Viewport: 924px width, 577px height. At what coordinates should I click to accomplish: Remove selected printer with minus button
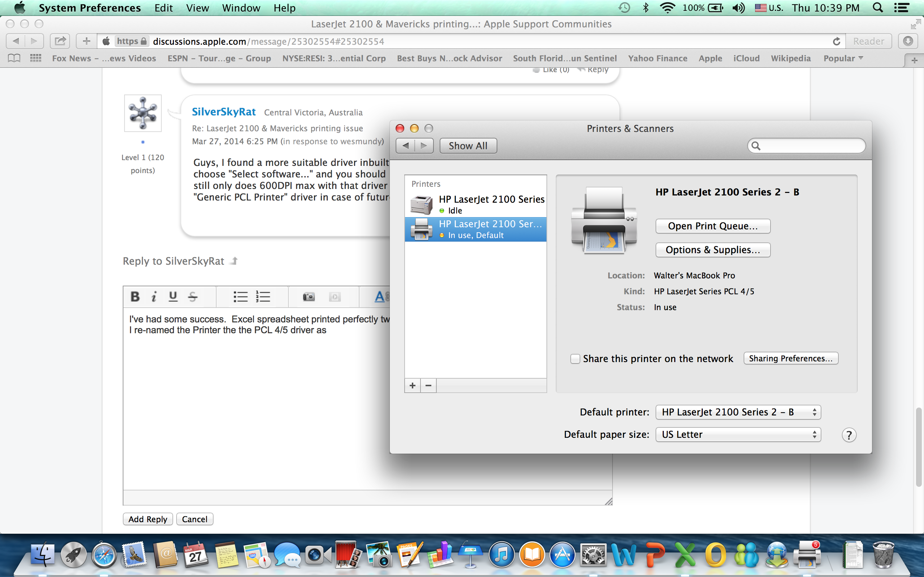coord(428,386)
